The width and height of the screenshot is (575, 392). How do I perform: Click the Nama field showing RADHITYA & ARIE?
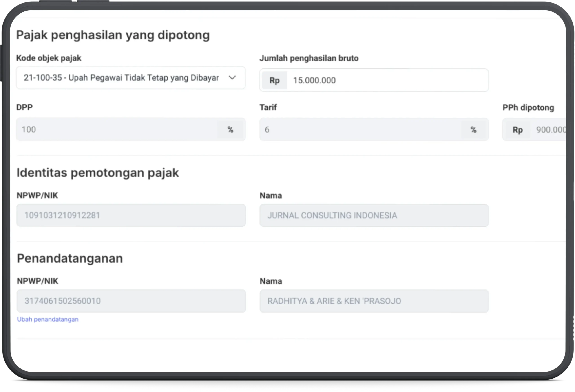[374, 301]
